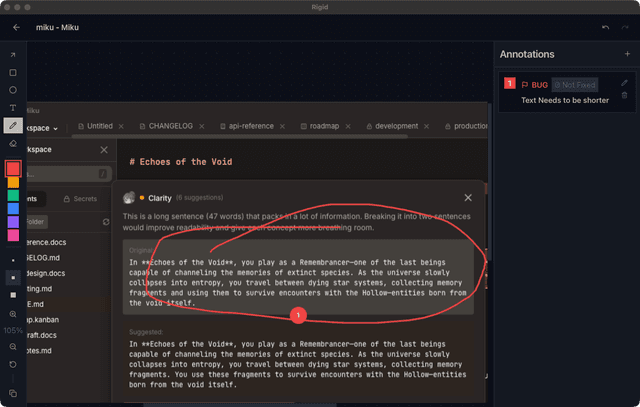This screenshot has height=407, width=640.
Task: Reset the canvas view rotation icon
Action: (x=13, y=364)
